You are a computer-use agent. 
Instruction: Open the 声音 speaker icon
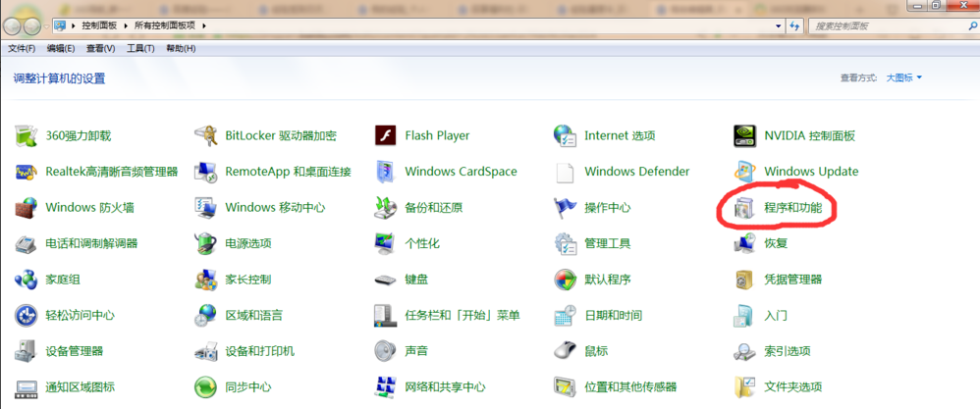(x=386, y=351)
